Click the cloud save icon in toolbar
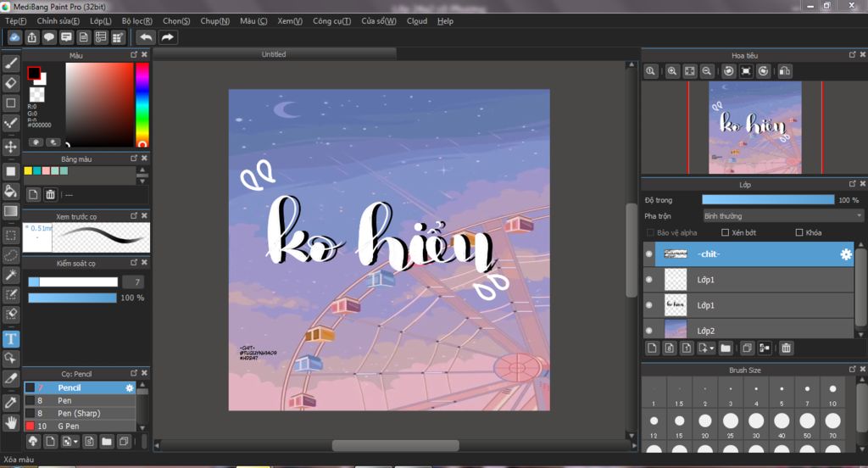The height and width of the screenshot is (468, 868). pyautogui.click(x=14, y=37)
